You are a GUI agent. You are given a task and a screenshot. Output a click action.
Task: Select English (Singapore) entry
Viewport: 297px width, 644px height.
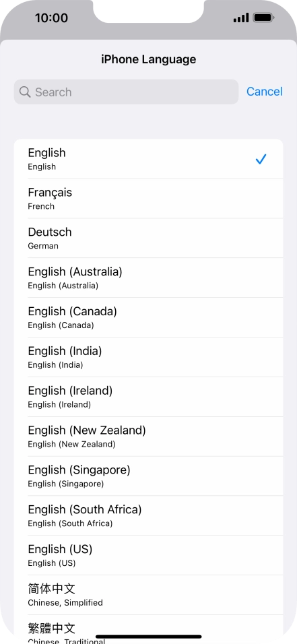coord(148,476)
